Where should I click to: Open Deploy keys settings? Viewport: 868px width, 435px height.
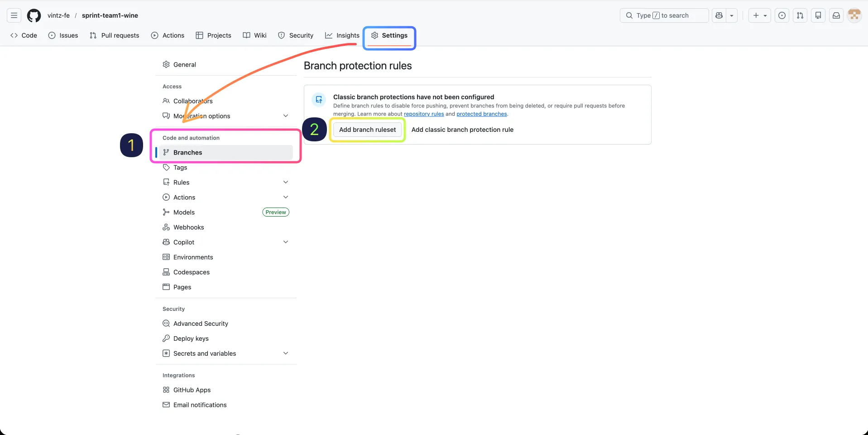[x=226, y=338]
